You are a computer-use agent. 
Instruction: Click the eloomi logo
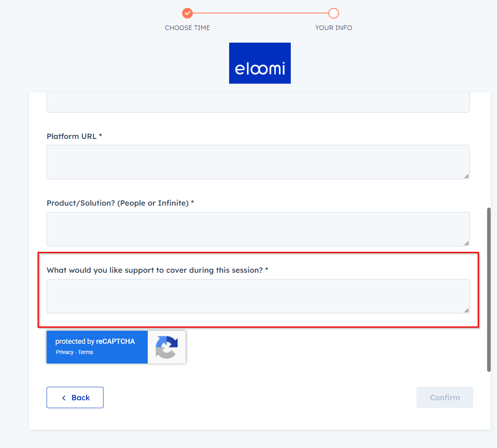point(260,63)
